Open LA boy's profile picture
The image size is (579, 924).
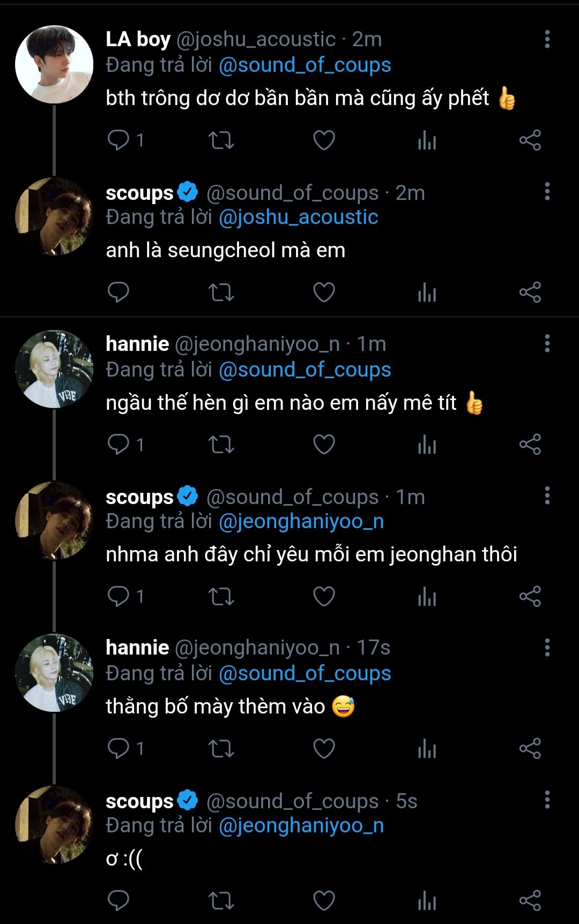pos(54,64)
